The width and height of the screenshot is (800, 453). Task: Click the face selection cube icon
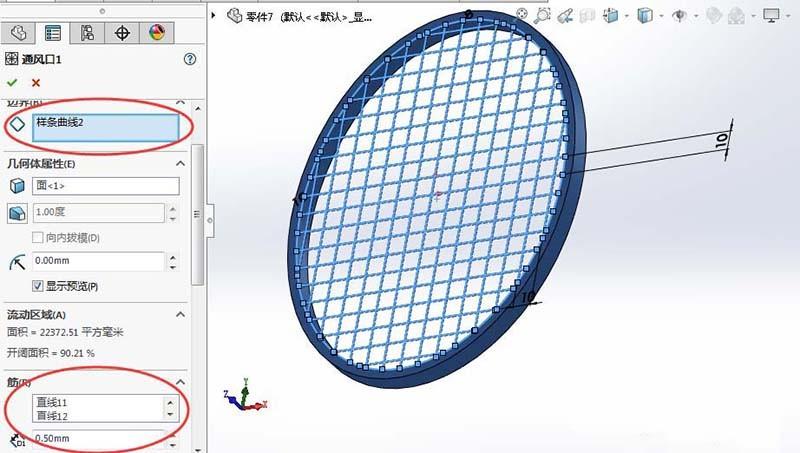click(17, 186)
